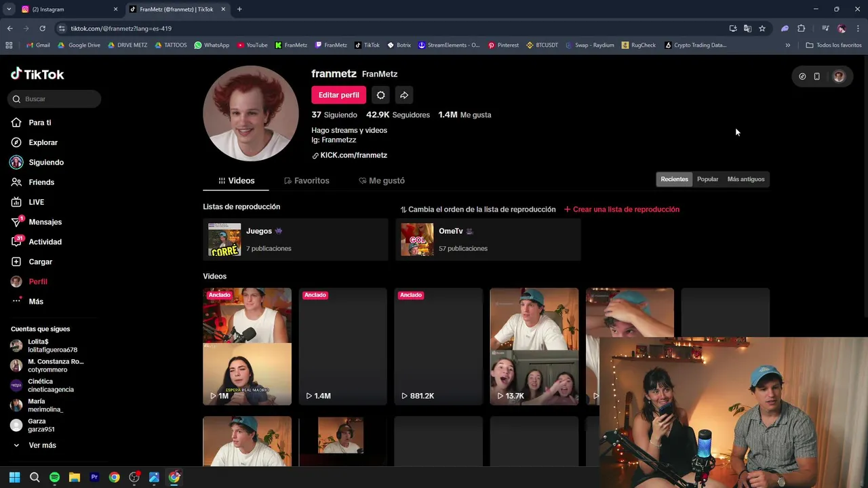Open the Pinterest bookmark
Image resolution: width=868 pixels, height=488 pixels.
click(502, 45)
